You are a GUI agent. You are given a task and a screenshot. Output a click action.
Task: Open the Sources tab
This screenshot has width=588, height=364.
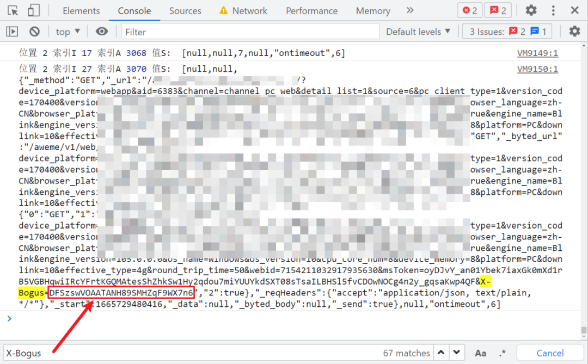[x=185, y=11]
